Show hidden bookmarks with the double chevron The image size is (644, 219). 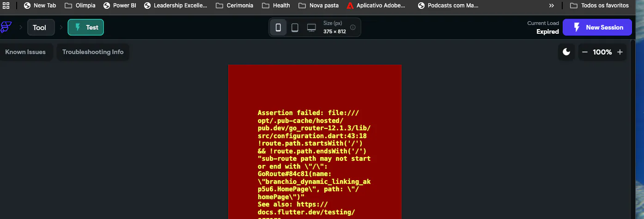coord(551,6)
